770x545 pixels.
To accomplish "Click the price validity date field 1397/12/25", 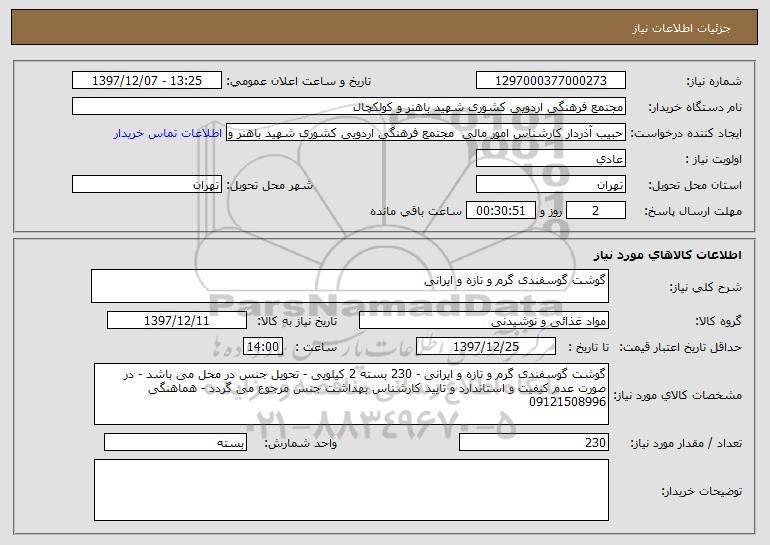I will tap(486, 347).
